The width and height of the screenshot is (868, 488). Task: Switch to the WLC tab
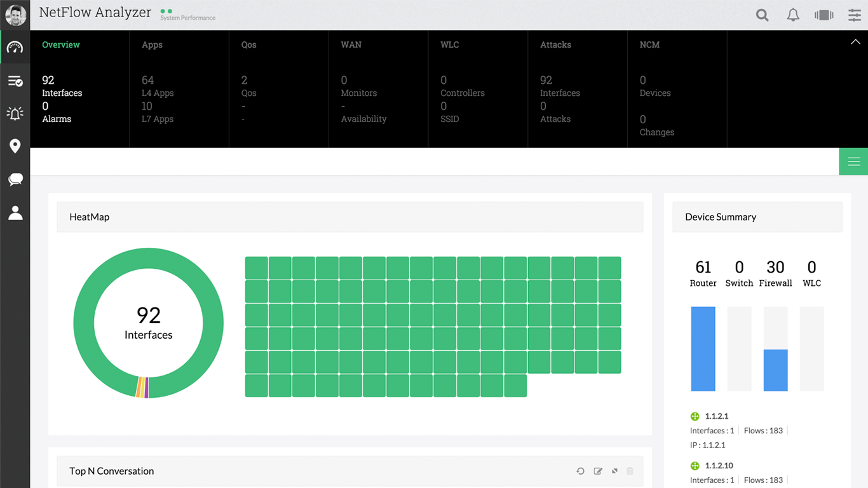click(x=450, y=44)
